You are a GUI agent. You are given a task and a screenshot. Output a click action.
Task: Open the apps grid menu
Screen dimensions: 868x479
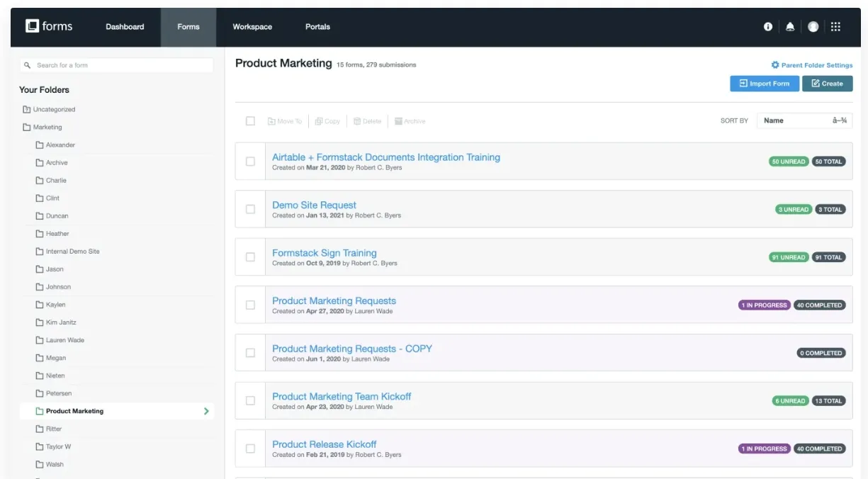(x=835, y=26)
